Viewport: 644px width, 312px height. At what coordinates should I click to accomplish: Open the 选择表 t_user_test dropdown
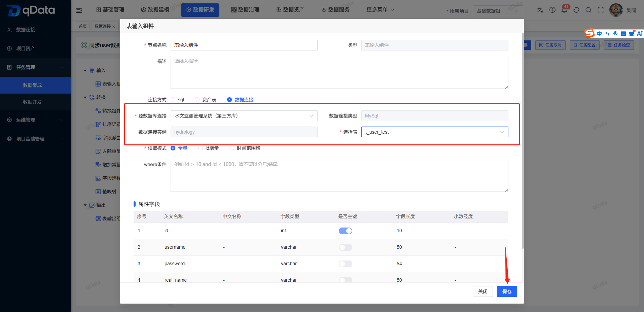[x=435, y=132]
